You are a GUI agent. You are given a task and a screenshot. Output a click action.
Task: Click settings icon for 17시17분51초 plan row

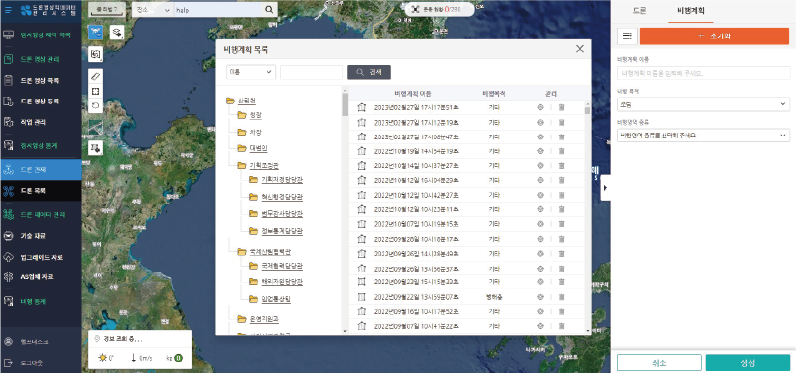tap(541, 108)
